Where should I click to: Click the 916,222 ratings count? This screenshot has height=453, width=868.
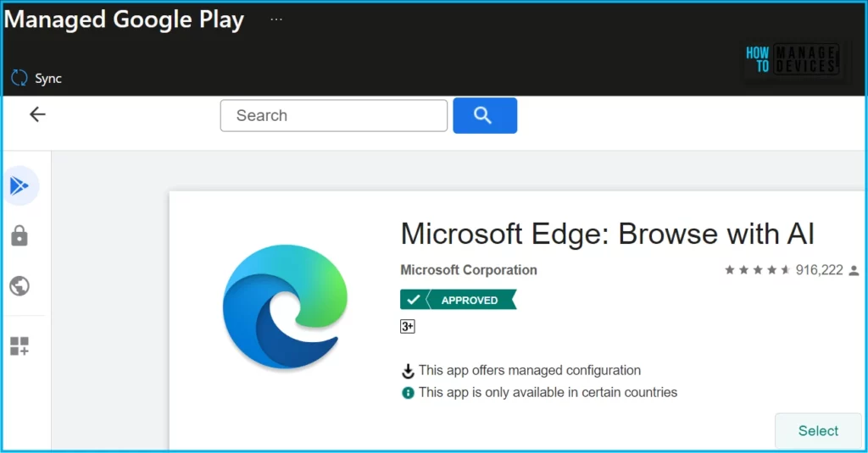point(819,270)
